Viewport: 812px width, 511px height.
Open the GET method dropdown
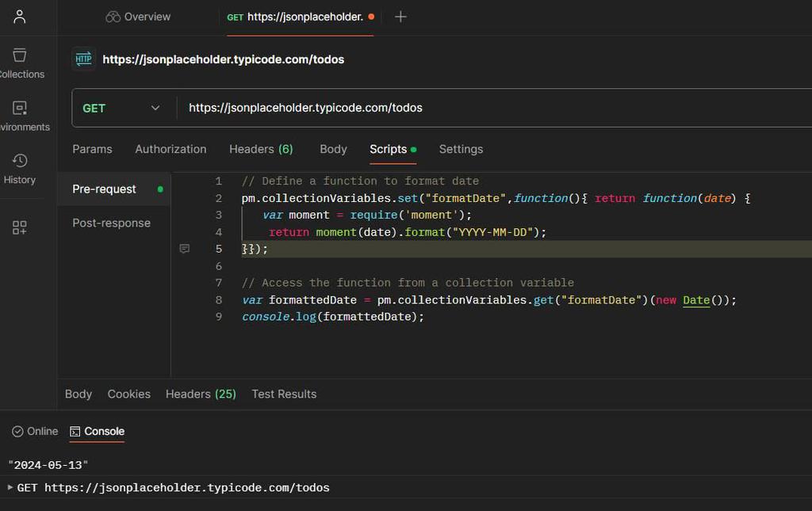122,108
